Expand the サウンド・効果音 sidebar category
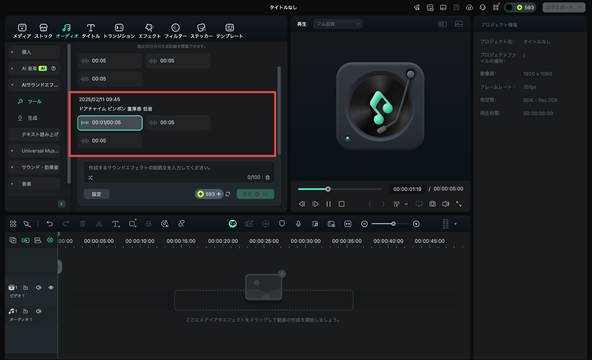This screenshot has width=592, height=360. point(35,167)
